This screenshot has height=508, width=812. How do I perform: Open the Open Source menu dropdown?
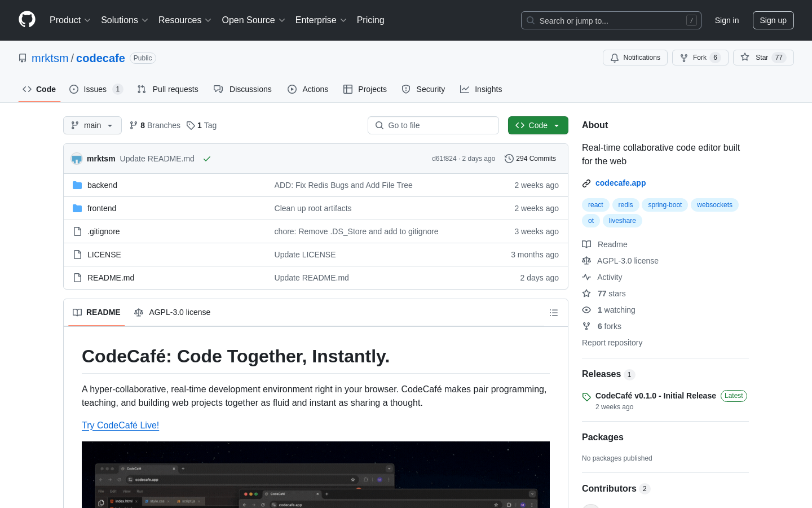254,20
